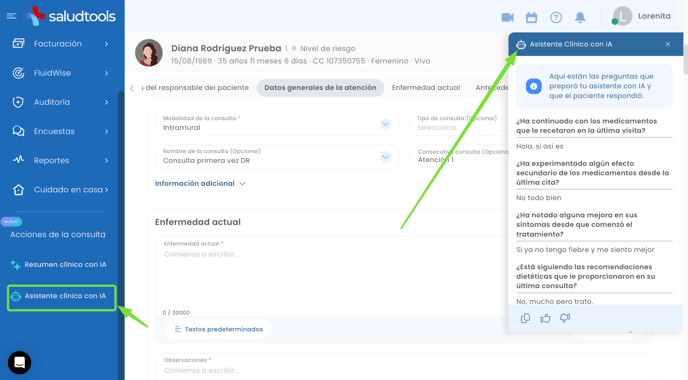Move tabs left with back chevron
The width and height of the screenshot is (688, 380).
point(132,88)
